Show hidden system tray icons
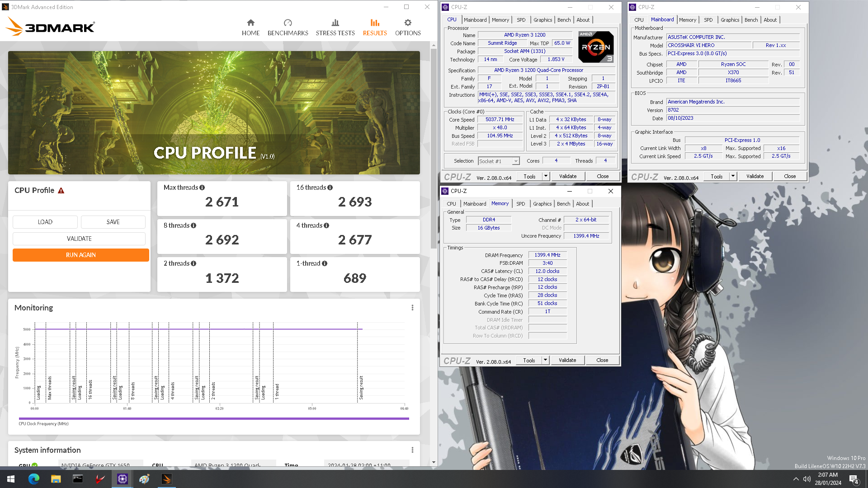This screenshot has width=868, height=488. tap(796, 479)
